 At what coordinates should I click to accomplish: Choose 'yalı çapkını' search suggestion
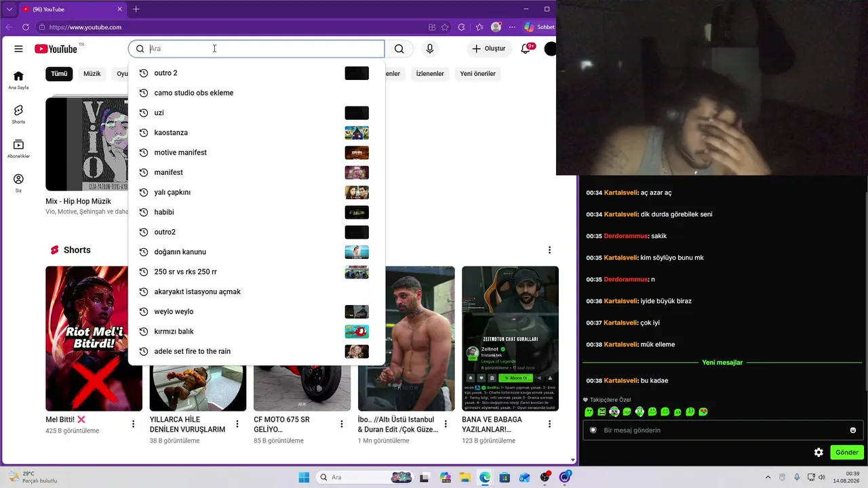256,192
